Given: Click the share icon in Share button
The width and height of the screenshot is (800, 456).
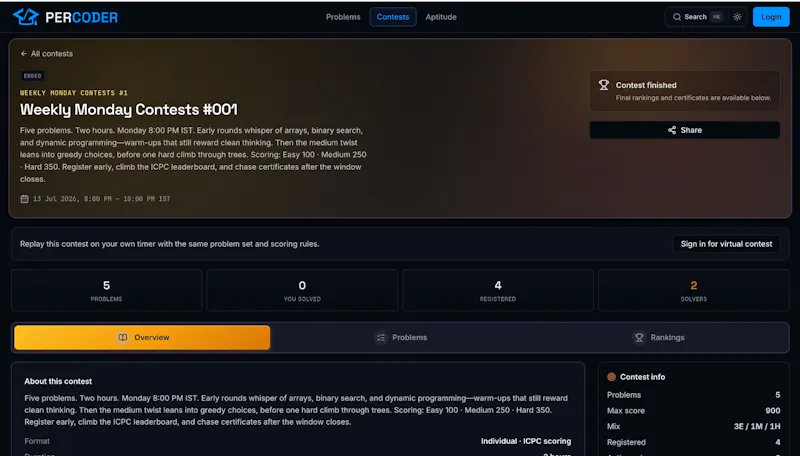Looking at the screenshot, I should tap(672, 130).
